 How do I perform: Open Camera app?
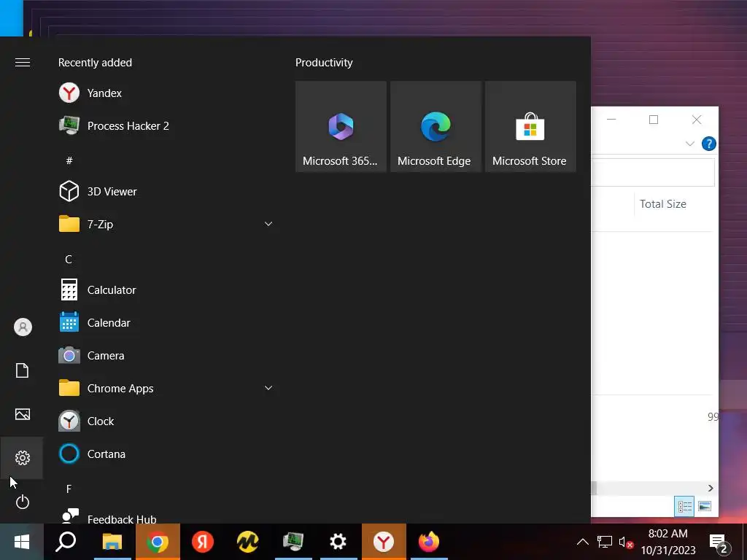[165, 356]
